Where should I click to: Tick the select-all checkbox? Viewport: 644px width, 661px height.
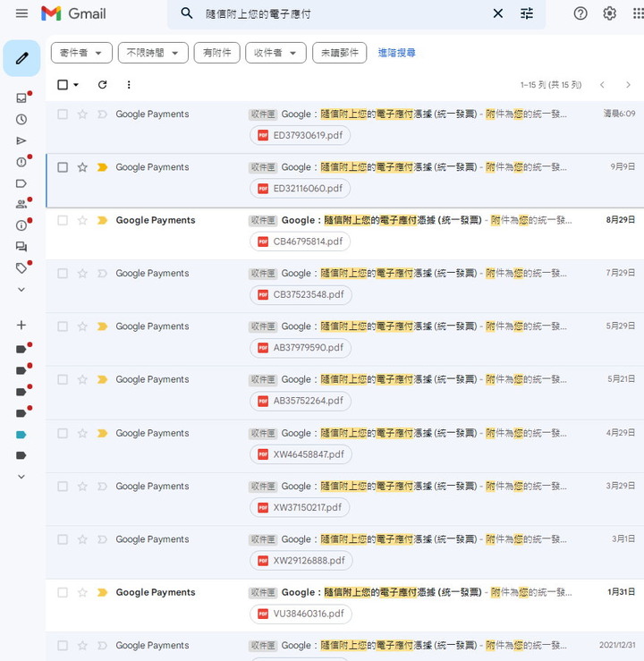pos(63,85)
